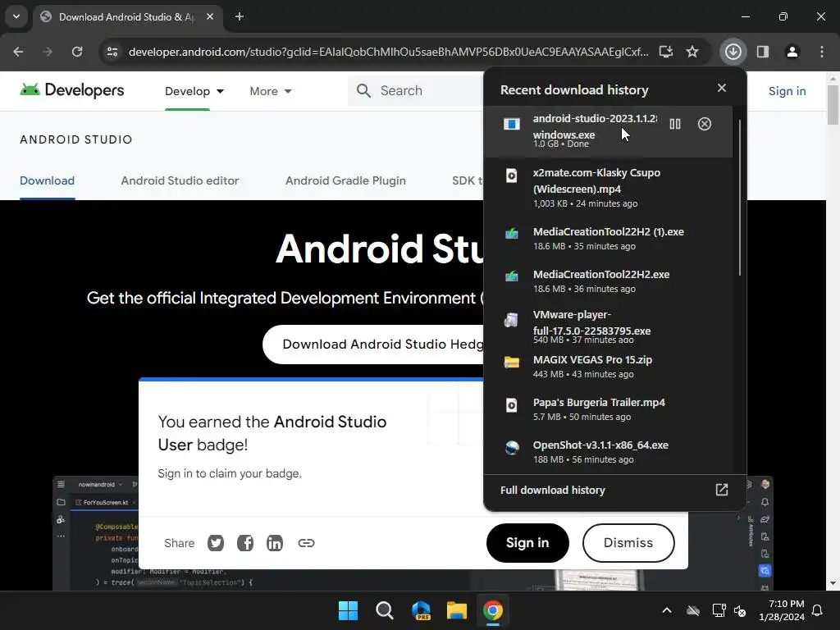Switch to Android Gradle Plugin tab

pyautogui.click(x=345, y=180)
